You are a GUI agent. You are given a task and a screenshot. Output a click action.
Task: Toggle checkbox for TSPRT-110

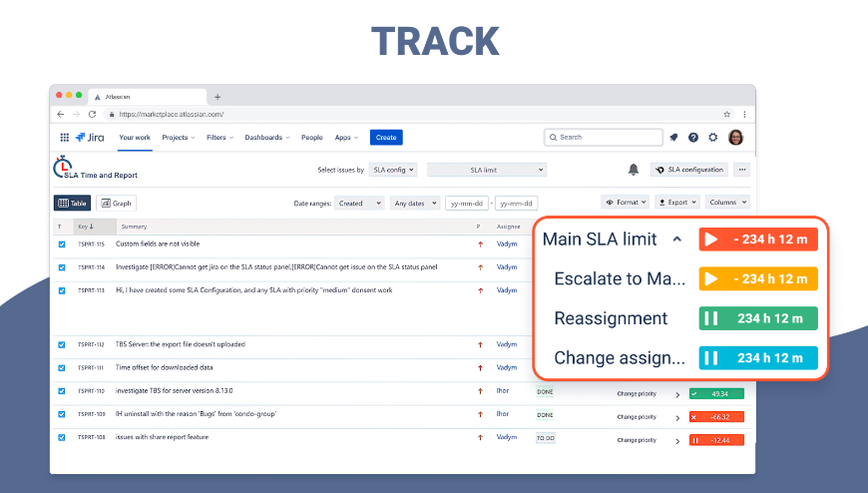coord(62,391)
